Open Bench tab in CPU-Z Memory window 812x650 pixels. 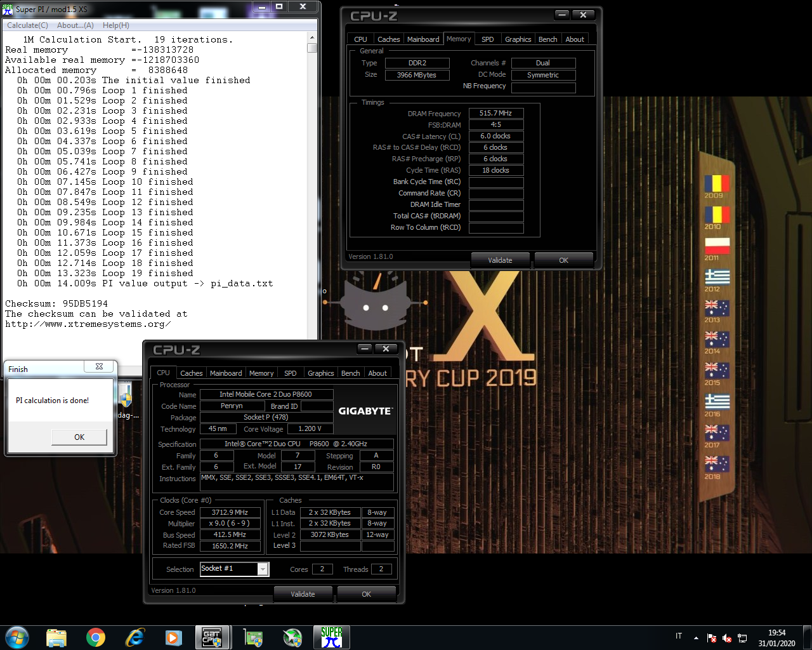(548, 39)
